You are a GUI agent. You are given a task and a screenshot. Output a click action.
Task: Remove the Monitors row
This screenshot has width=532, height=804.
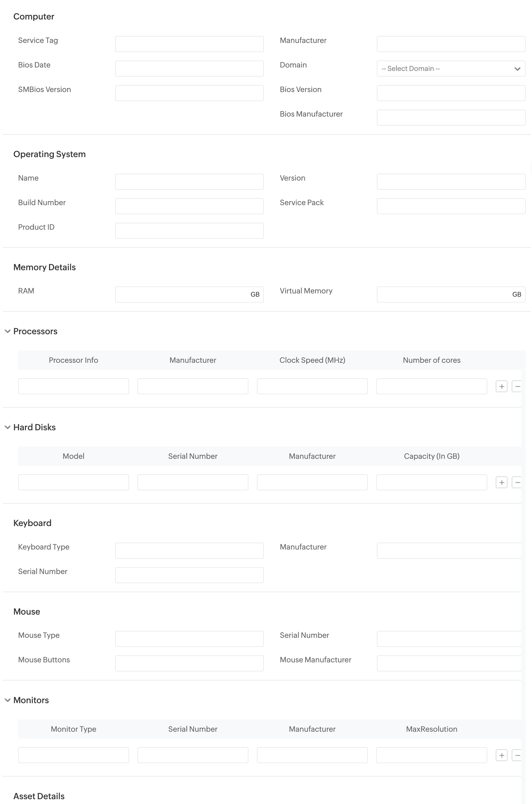pos(517,755)
